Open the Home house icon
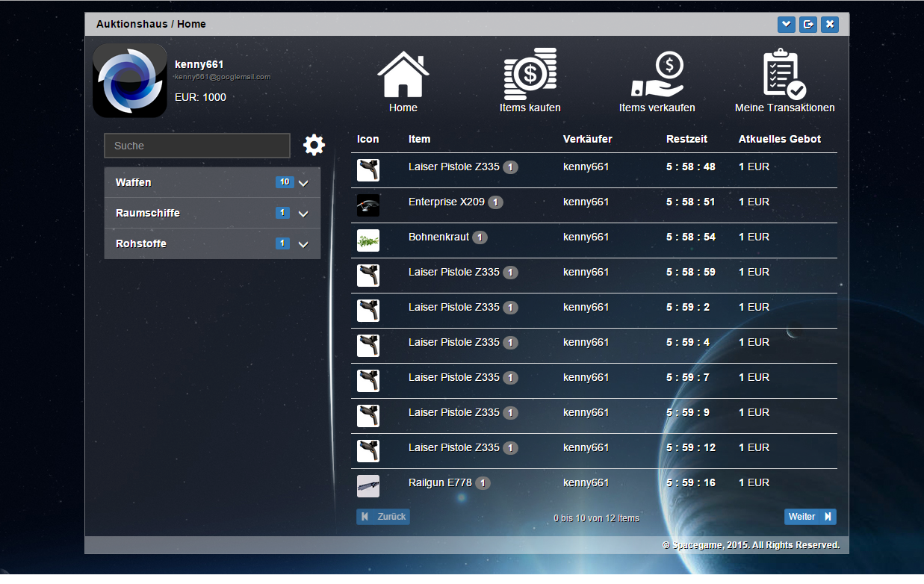924x584 pixels. tap(403, 73)
